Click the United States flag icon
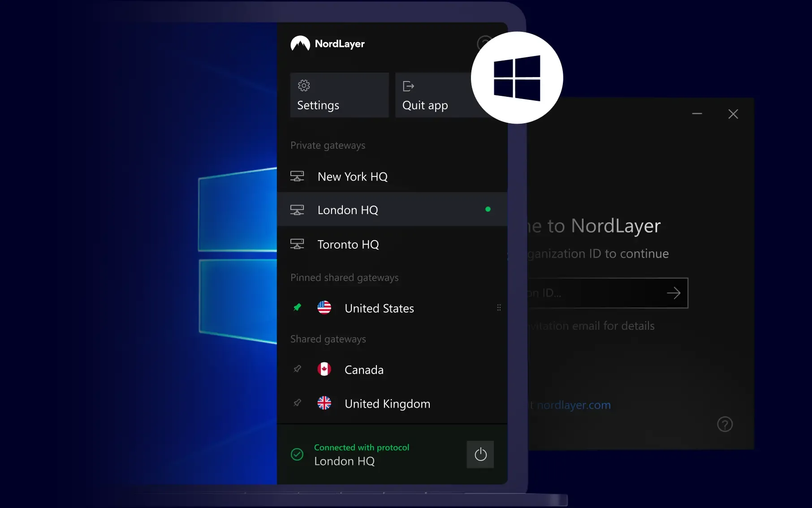The image size is (812, 508). tap(324, 308)
